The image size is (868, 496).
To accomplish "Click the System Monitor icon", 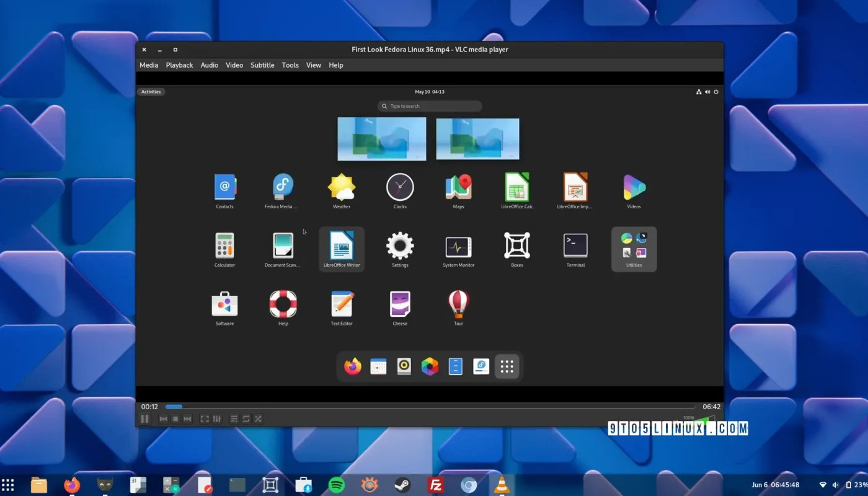I will point(459,247).
